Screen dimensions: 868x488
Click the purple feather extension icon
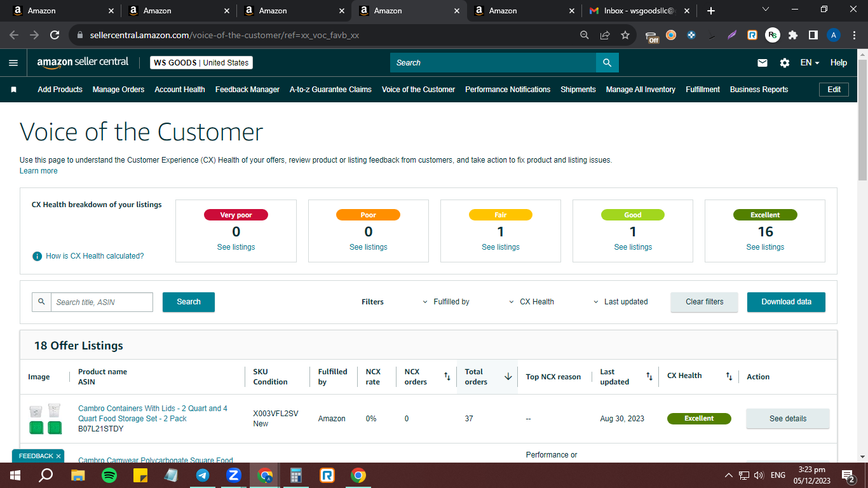tap(732, 35)
